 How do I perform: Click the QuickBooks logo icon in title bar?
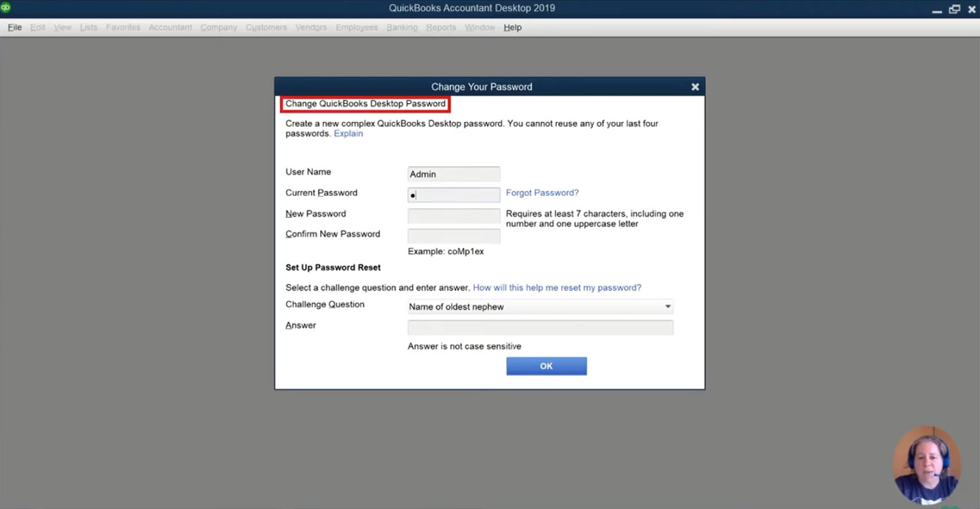[6, 7]
